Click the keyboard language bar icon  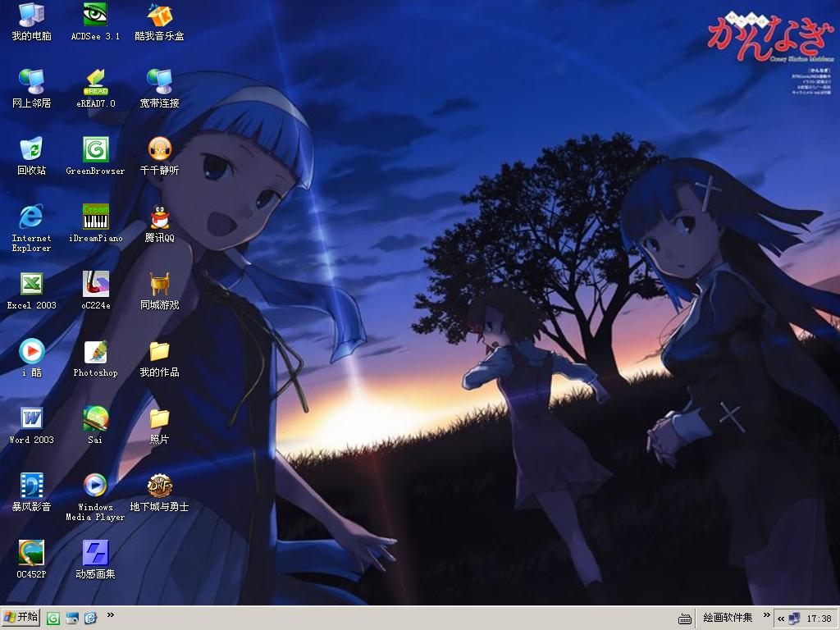(x=685, y=619)
